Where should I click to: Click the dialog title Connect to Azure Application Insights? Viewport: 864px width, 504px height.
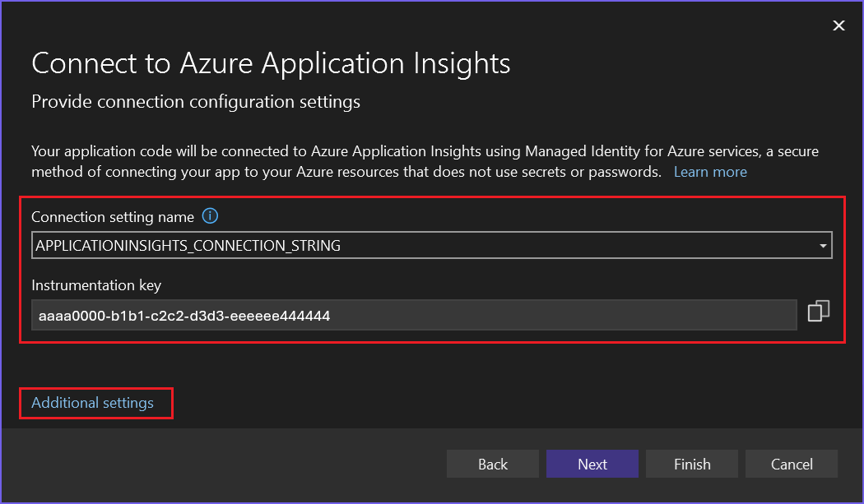[x=270, y=63]
